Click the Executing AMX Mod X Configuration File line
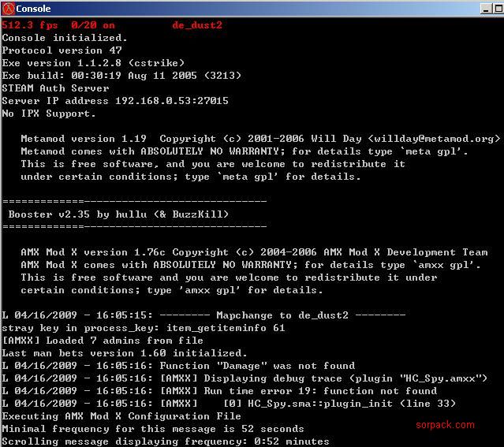 [121, 416]
